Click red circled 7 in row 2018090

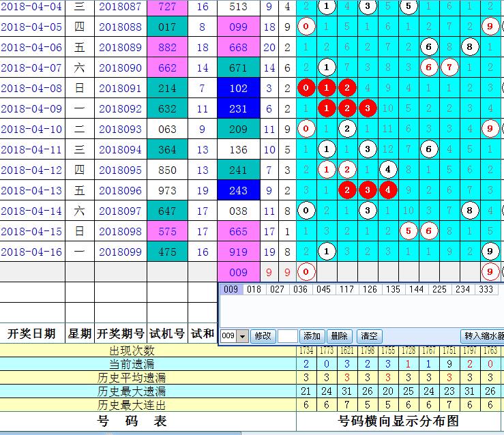[x=449, y=68]
